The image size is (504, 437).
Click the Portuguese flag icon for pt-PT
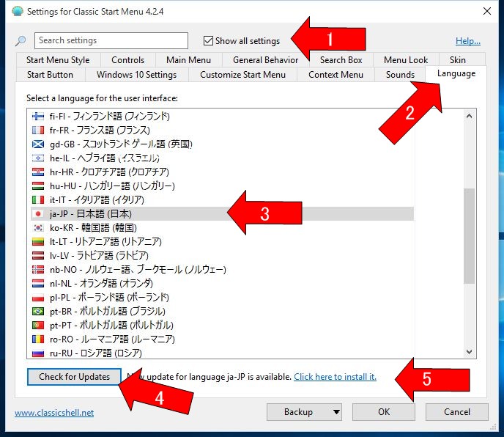click(x=38, y=325)
